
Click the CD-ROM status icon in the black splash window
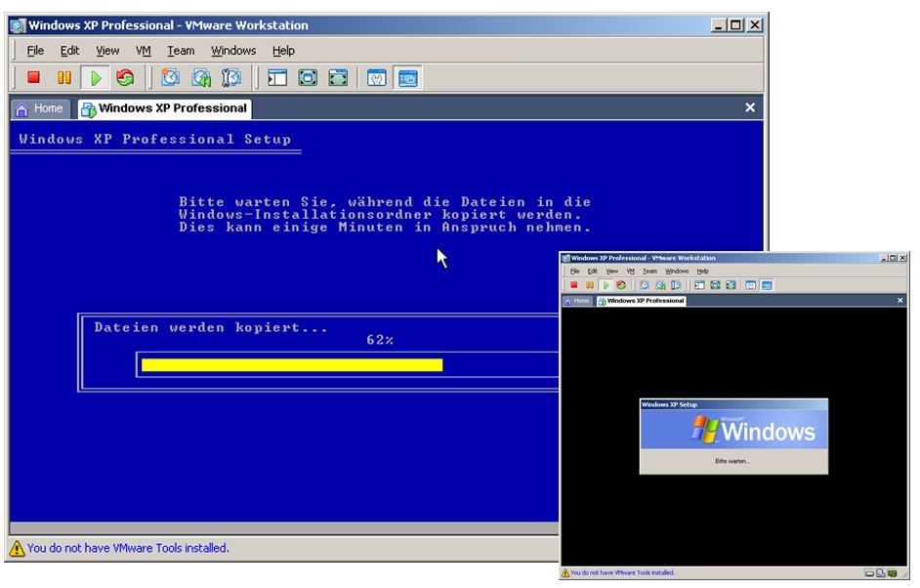point(881,572)
